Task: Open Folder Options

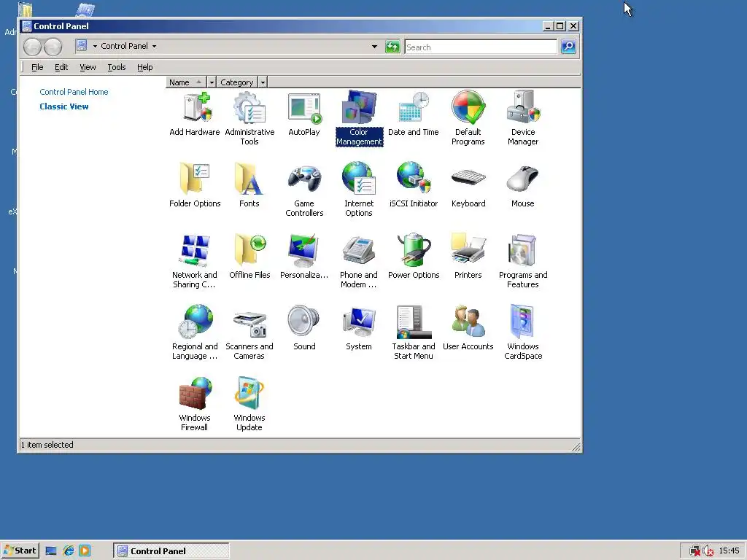Action: [194, 186]
